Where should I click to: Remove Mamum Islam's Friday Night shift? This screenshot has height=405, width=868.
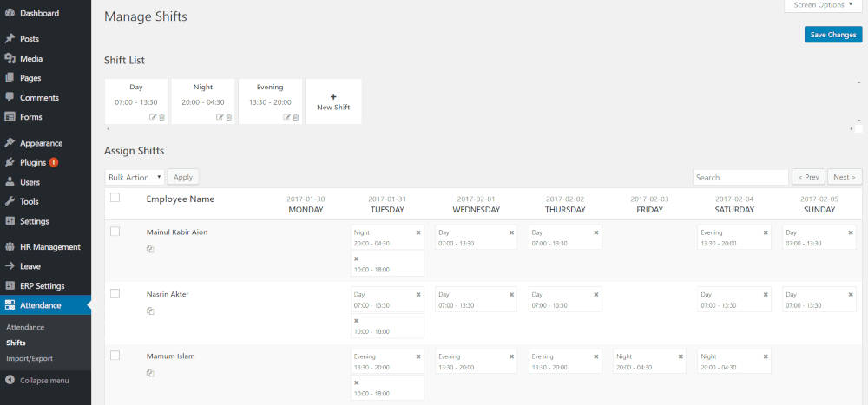click(680, 356)
